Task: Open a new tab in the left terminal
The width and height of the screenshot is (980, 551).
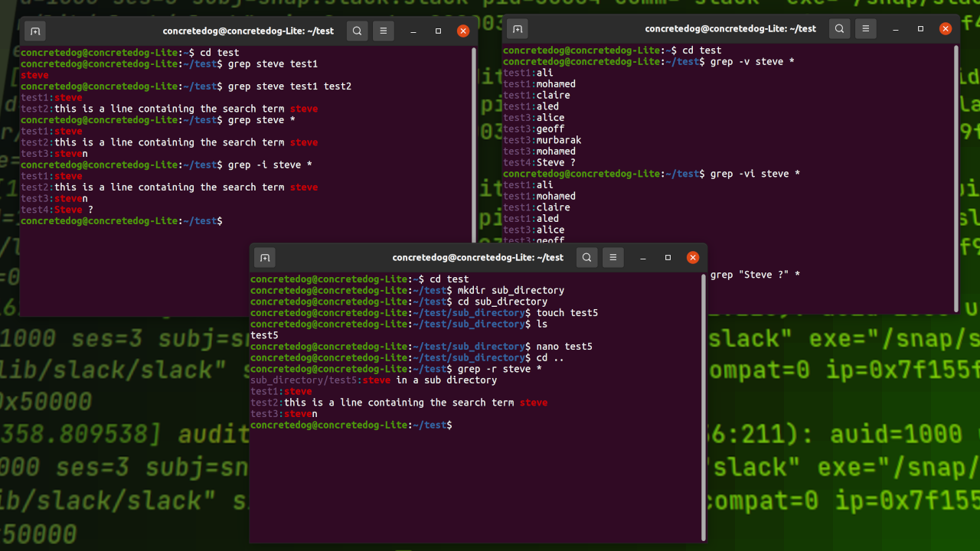Action: click(x=35, y=31)
